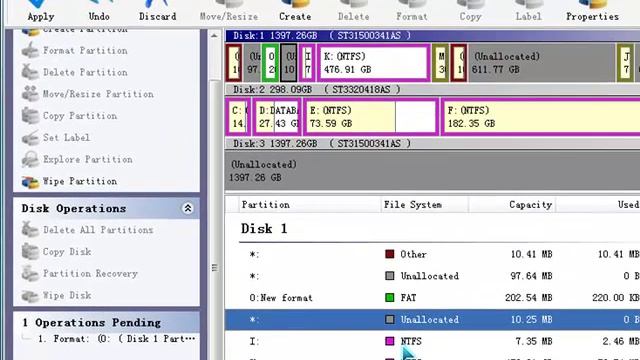Click Format in the toolbar

click(x=411, y=11)
